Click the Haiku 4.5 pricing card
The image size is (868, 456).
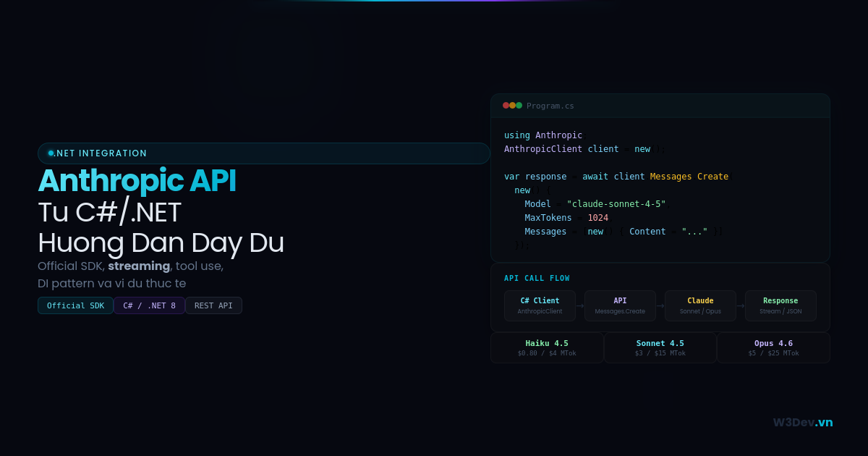[547, 347]
